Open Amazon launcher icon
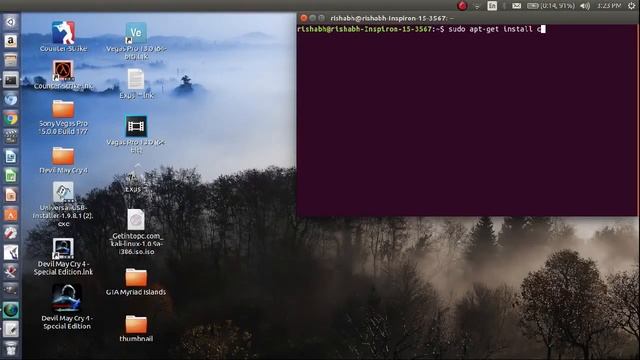Image resolution: width=640 pixels, height=360 pixels. coord(11,41)
